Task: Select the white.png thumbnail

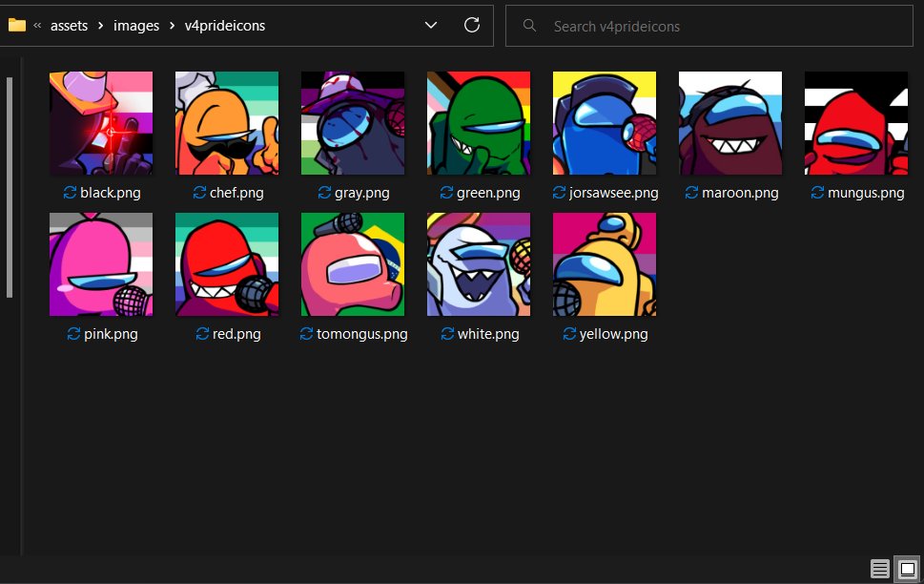Action: tap(478, 263)
